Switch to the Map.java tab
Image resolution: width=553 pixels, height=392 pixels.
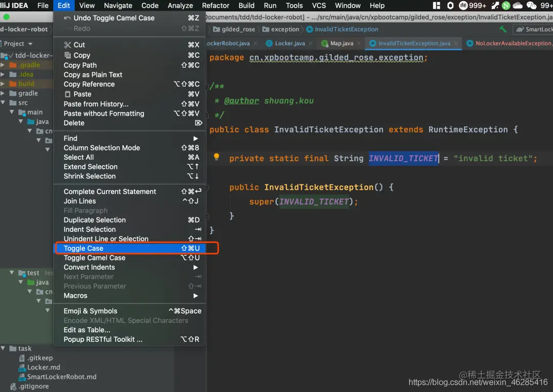342,43
